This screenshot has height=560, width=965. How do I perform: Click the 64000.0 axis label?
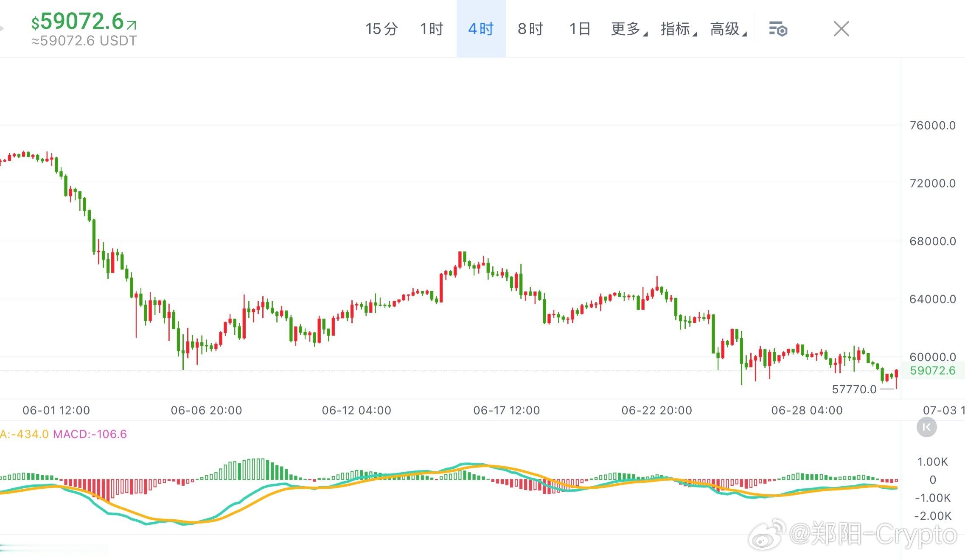[x=932, y=299]
